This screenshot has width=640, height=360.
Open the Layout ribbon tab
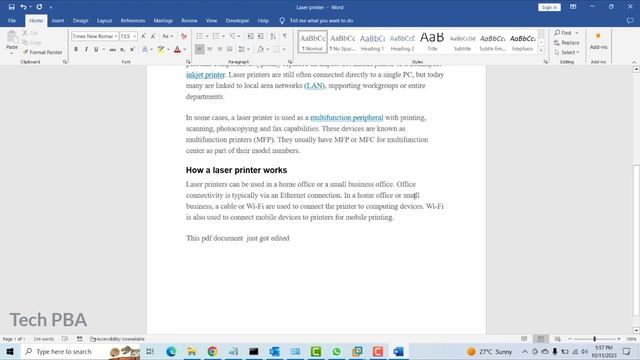tap(104, 20)
